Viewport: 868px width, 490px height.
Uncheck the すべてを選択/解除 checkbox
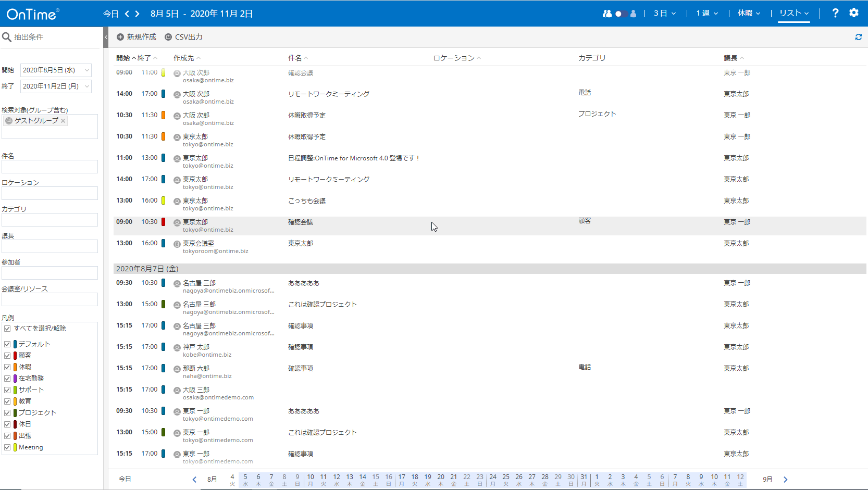click(x=7, y=329)
